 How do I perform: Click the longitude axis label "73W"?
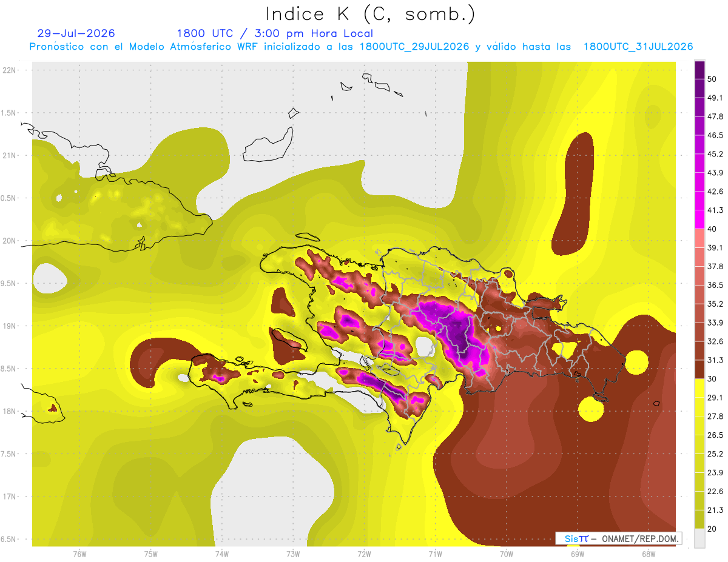tap(293, 554)
